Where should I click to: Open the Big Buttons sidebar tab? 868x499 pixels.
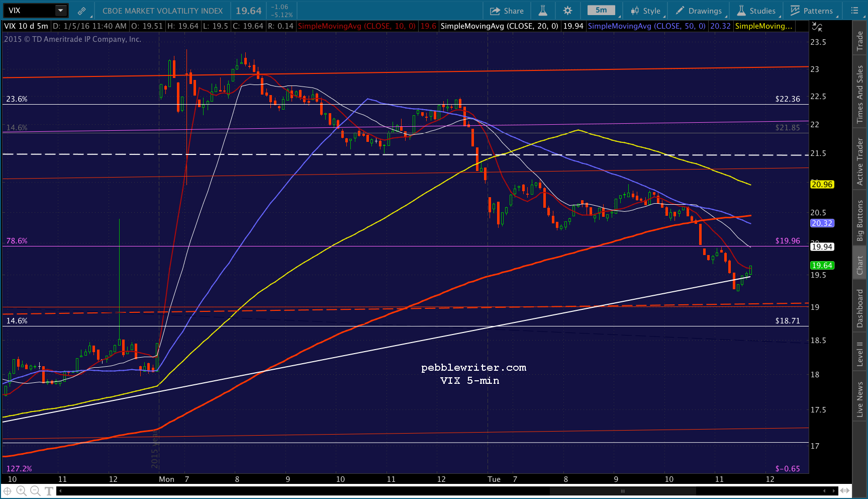point(860,221)
